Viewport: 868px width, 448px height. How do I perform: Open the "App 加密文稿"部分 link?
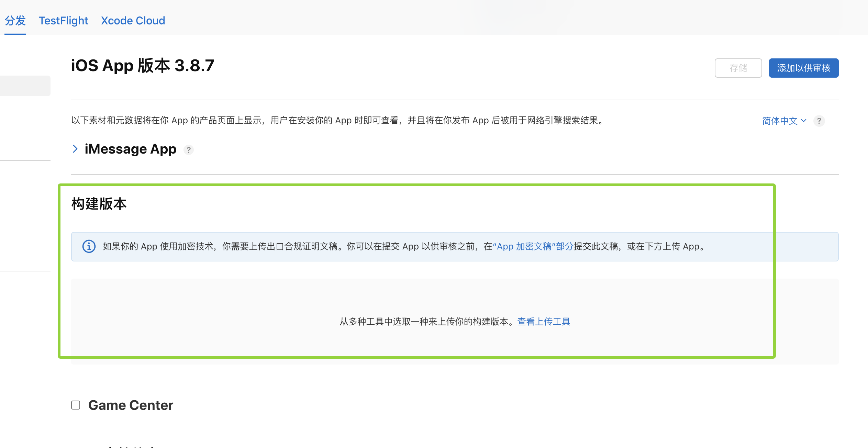533,246
